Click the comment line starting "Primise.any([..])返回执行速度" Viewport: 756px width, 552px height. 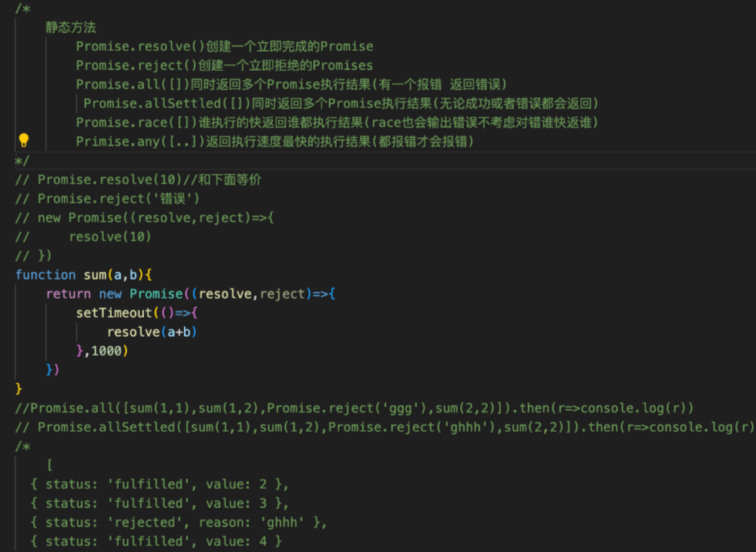[275, 141]
